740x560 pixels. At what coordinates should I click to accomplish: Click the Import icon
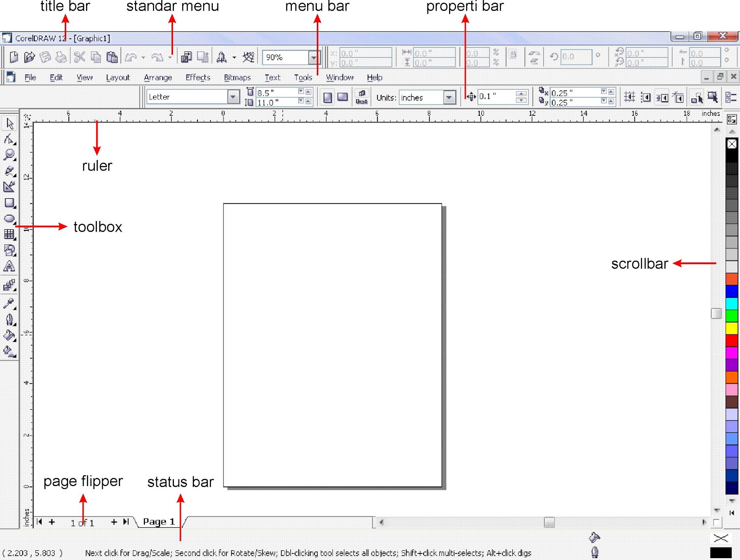pos(186,57)
